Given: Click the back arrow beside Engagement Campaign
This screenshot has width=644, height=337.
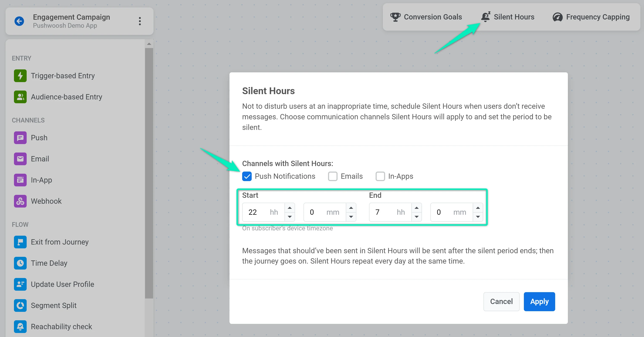Looking at the screenshot, I should click(x=19, y=21).
